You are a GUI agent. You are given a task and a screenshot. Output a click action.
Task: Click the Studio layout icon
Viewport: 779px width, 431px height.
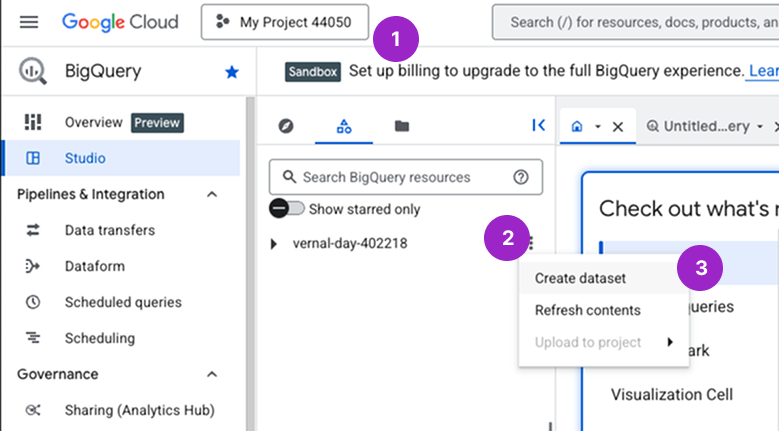pos(33,158)
